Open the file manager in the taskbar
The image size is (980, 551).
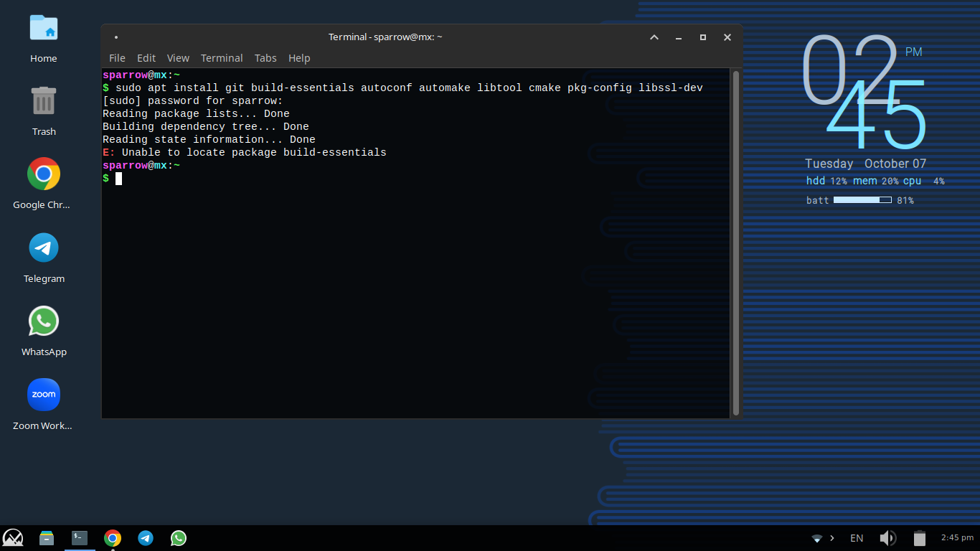coord(47,538)
